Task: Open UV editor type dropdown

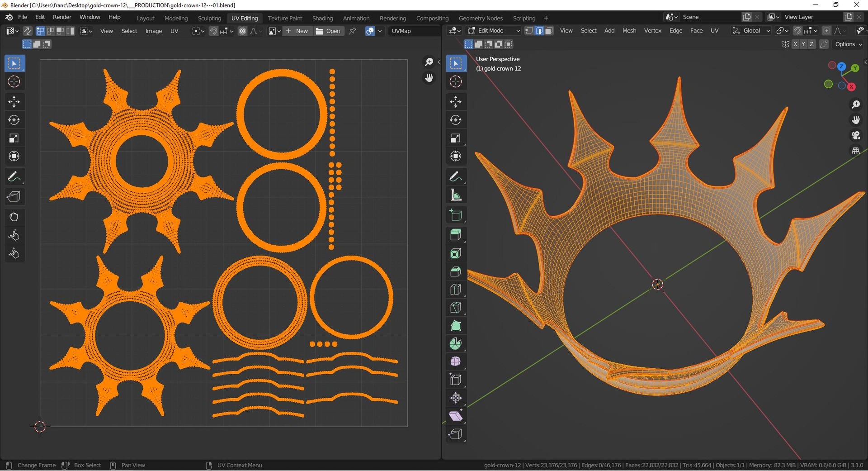Action: [x=12, y=31]
